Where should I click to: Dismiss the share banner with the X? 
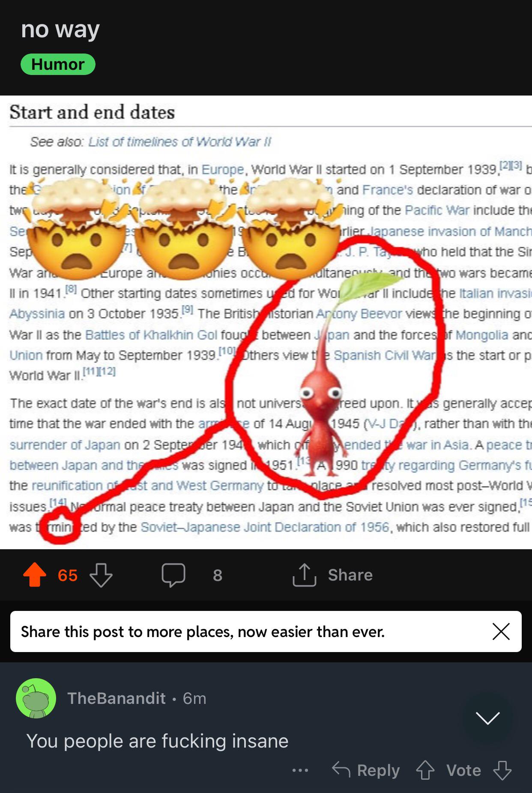tap(501, 631)
